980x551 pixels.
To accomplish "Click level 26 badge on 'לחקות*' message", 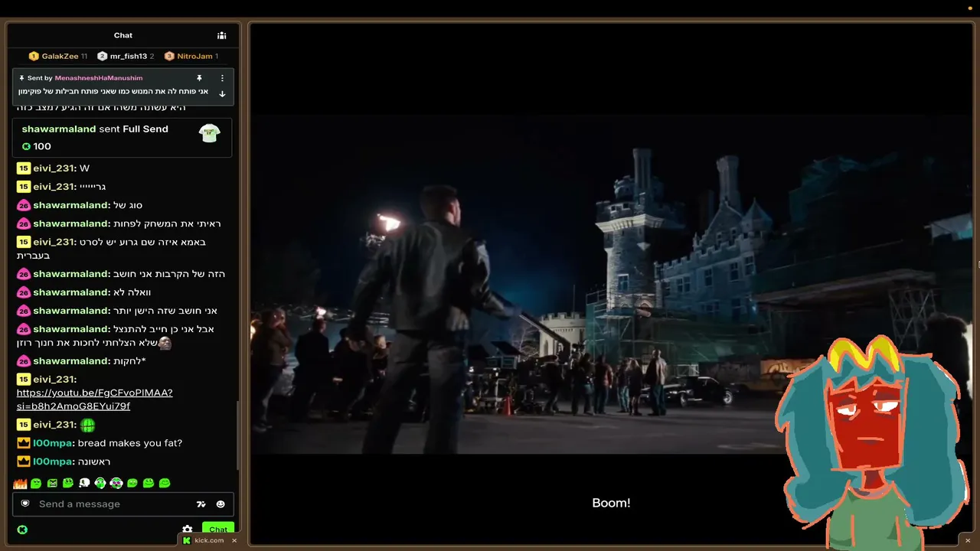I will tap(23, 361).
